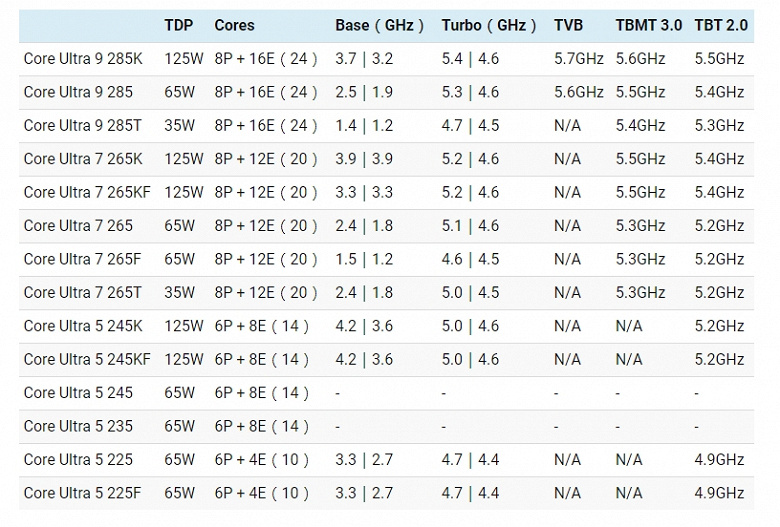
Task: Select the Core Ultra 9 285K row label
Action: pos(83,59)
